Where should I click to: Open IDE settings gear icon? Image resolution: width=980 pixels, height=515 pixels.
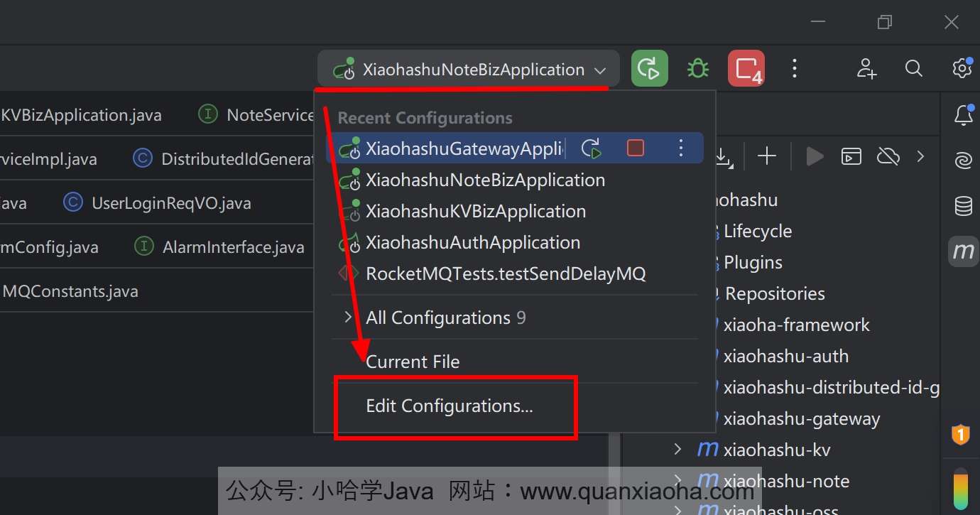tap(962, 69)
